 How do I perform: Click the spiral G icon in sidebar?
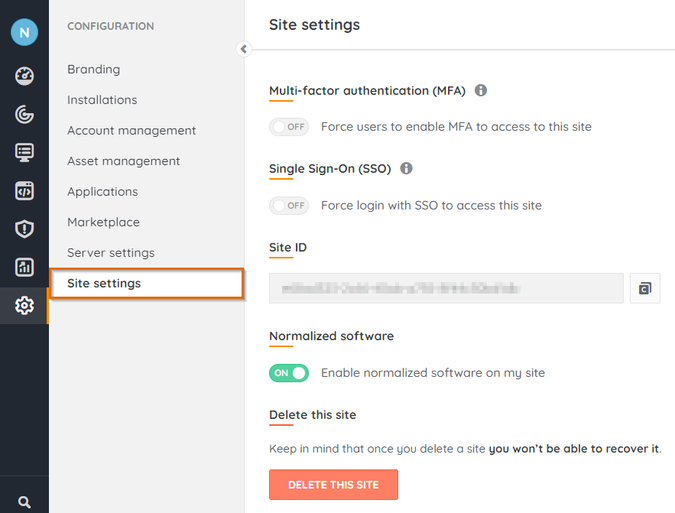24,114
